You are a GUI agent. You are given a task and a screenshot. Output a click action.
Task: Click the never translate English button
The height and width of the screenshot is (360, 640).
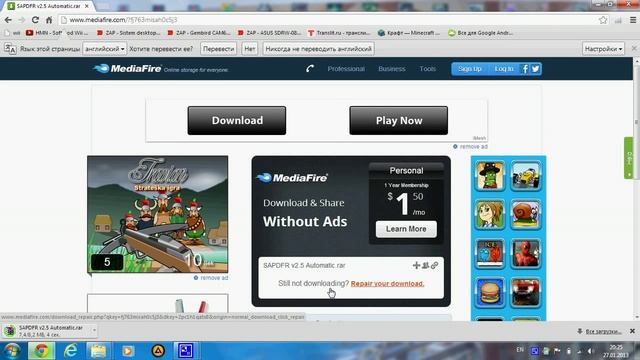[x=318, y=49]
